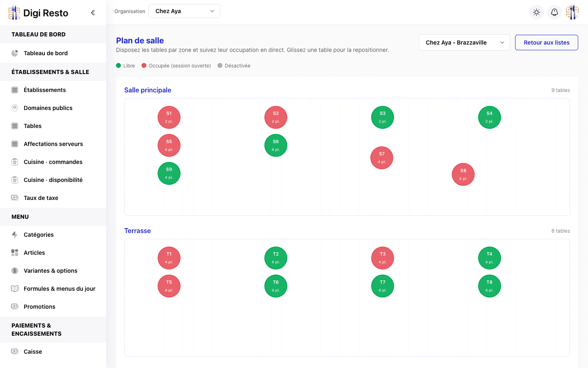The image size is (588, 368).
Task: Click the Domaines publics pin icon
Action: coord(15,108)
